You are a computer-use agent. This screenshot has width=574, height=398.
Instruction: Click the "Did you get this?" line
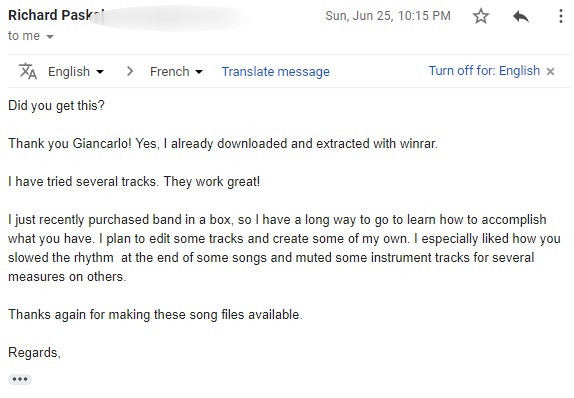tap(56, 105)
